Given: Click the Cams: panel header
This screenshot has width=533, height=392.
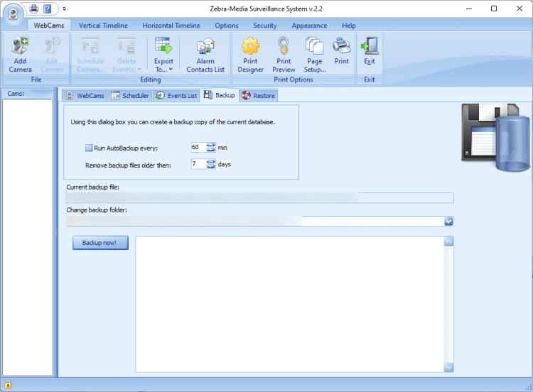Looking at the screenshot, I should [28, 94].
